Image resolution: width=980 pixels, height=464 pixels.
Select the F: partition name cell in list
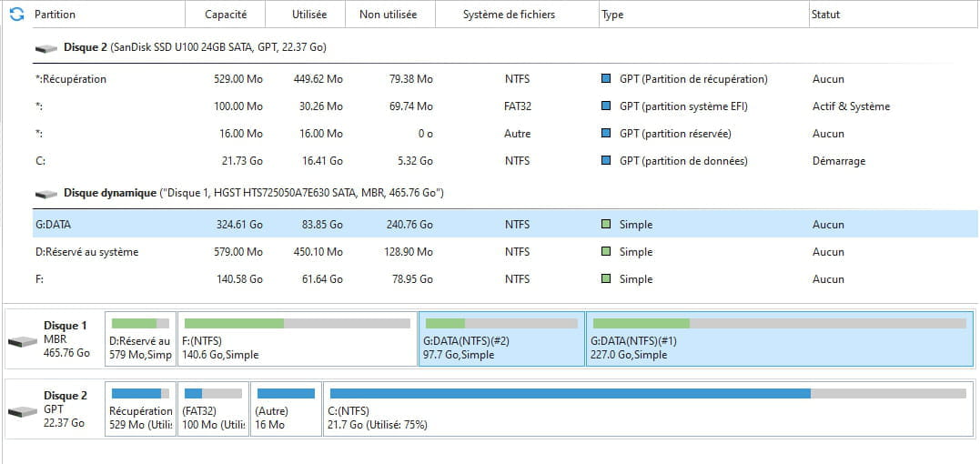39,279
